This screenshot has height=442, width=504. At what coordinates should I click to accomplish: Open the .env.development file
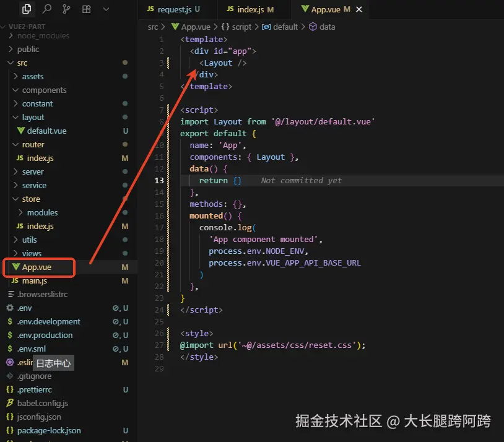point(48,321)
